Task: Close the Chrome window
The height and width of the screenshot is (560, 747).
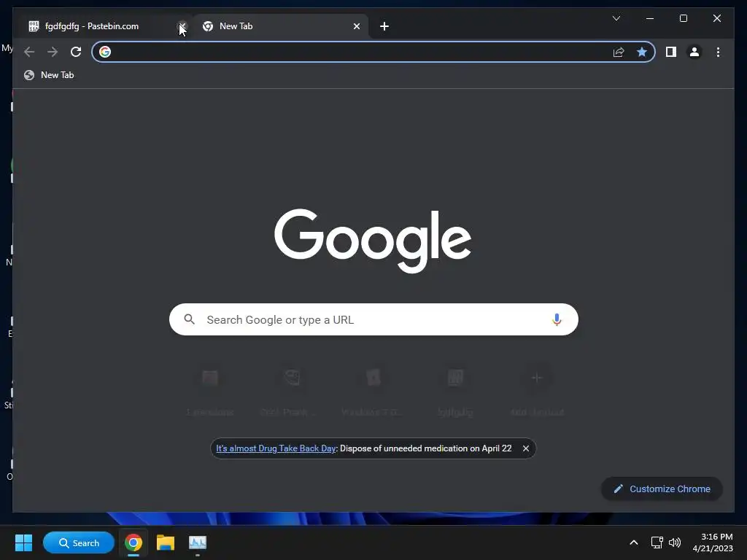Action: tap(716, 18)
